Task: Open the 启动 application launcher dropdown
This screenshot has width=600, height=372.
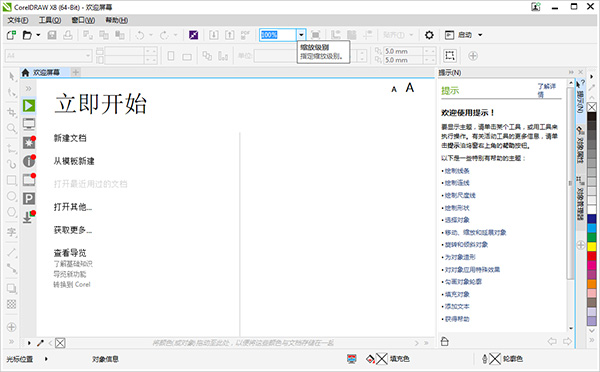Action: pyautogui.click(x=480, y=35)
